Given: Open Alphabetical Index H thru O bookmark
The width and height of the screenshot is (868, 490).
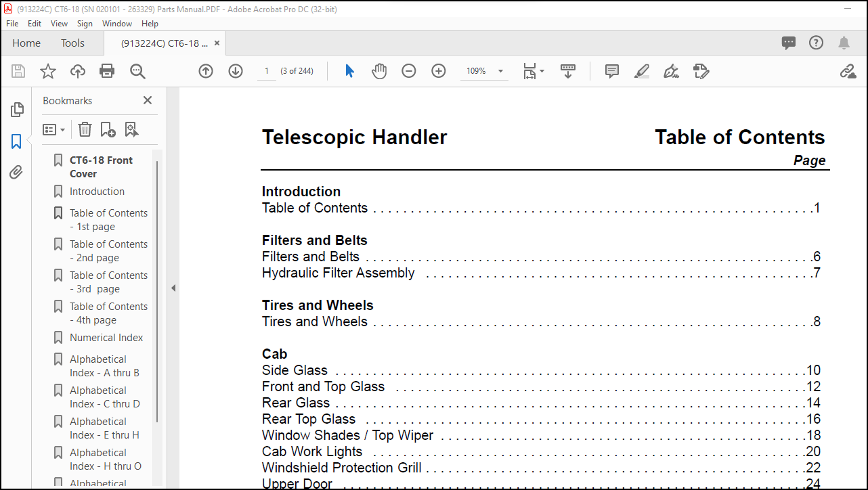Looking at the screenshot, I should pos(106,459).
